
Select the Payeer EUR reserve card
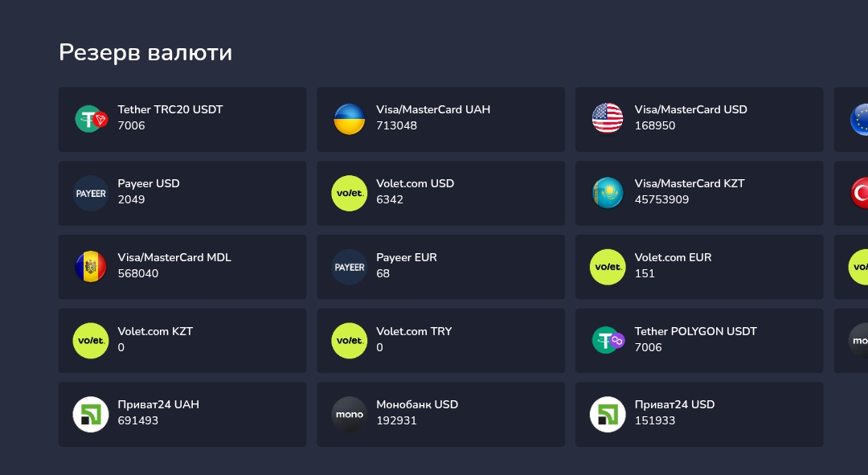pyautogui.click(x=440, y=267)
